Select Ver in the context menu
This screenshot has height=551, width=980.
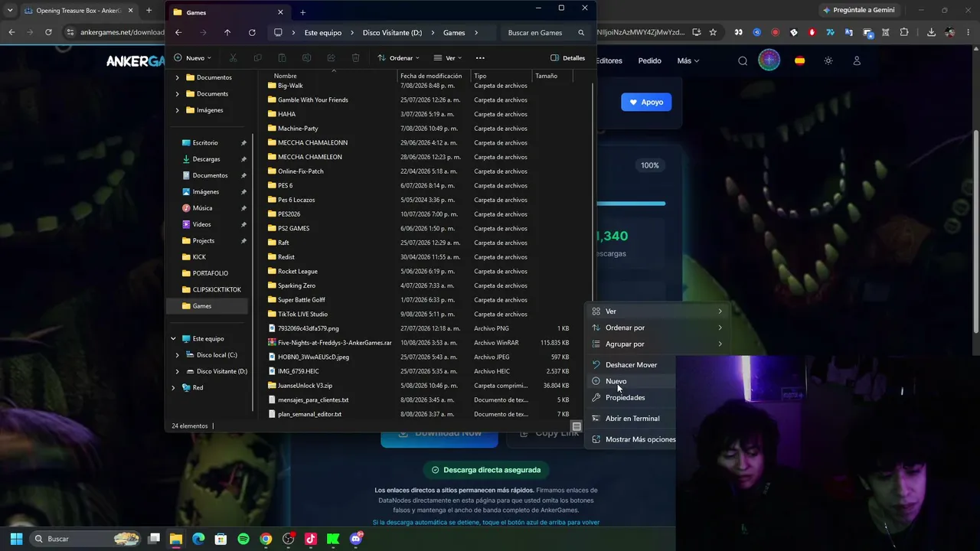point(656,311)
